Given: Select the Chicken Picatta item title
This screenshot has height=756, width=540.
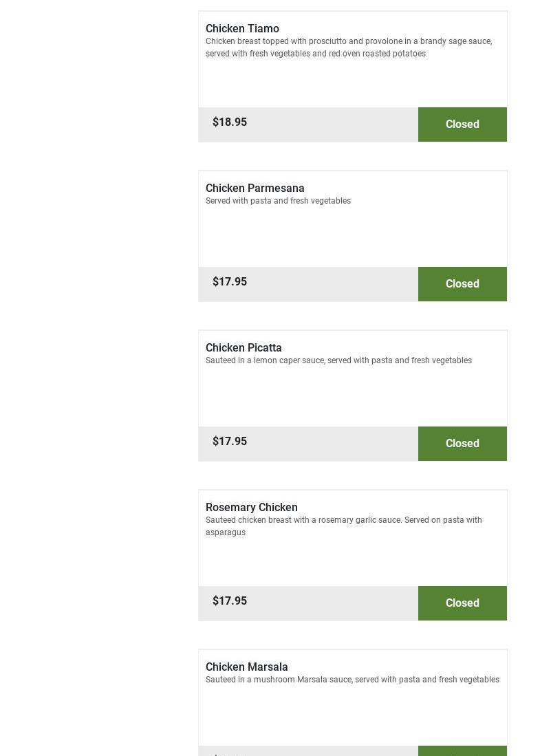Looking at the screenshot, I should 244,347.
